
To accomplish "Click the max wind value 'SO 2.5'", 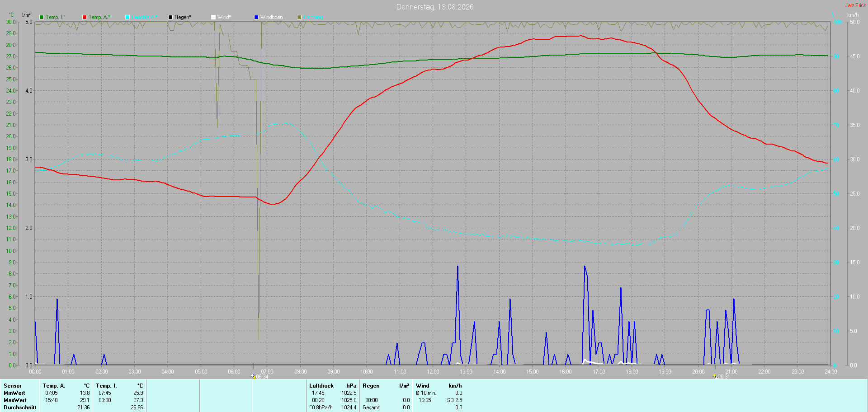I will [x=455, y=400].
